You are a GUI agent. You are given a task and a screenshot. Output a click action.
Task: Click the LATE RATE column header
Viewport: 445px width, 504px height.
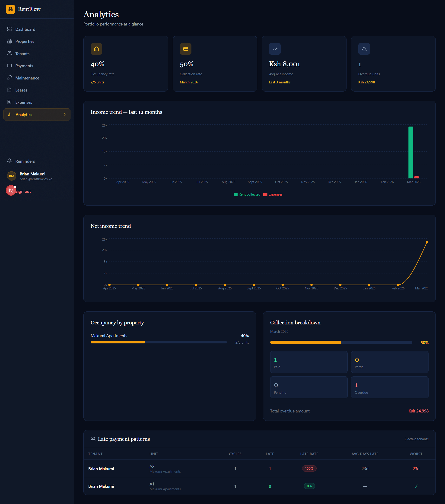[x=309, y=454]
